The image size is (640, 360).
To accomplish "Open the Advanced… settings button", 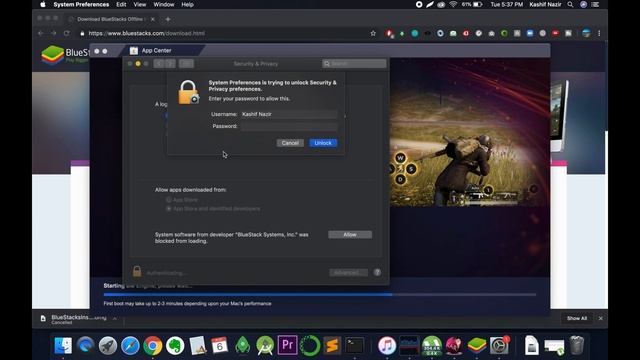I will pyautogui.click(x=348, y=272).
